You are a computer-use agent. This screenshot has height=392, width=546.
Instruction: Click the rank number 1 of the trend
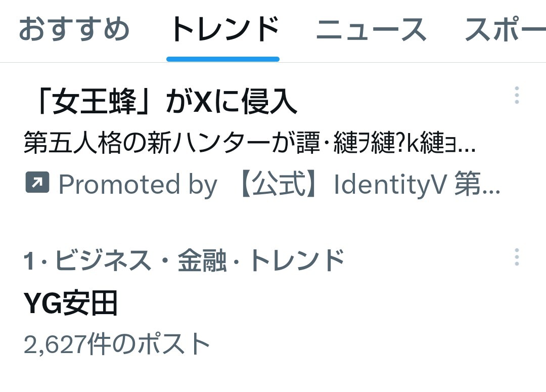click(29, 261)
